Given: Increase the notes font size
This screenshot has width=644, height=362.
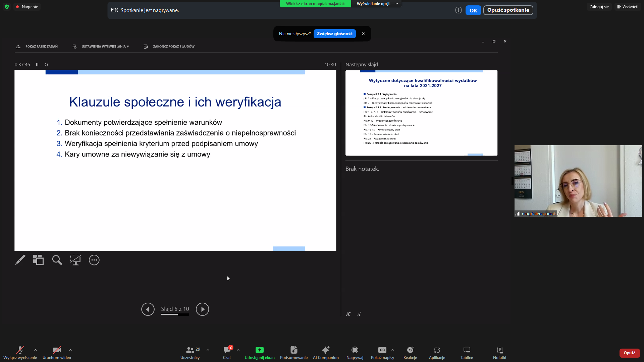Looking at the screenshot, I should coord(348,314).
